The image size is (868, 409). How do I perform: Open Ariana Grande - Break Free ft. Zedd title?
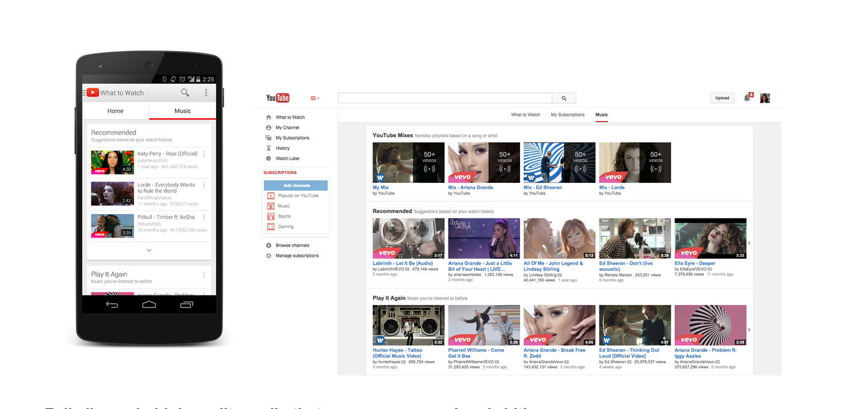[x=554, y=352]
